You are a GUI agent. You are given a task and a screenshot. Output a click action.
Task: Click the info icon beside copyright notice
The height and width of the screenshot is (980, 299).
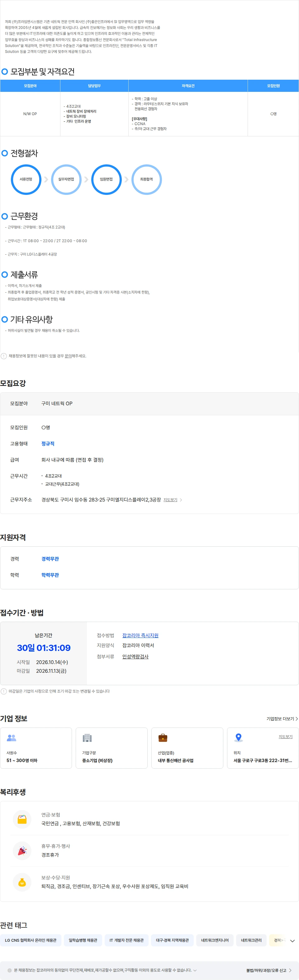[10, 970]
